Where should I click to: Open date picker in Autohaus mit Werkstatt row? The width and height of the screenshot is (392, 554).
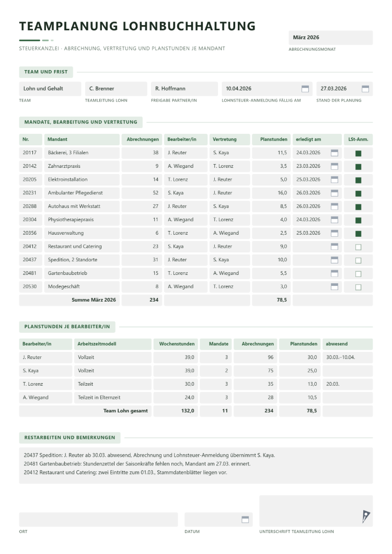tap(335, 206)
